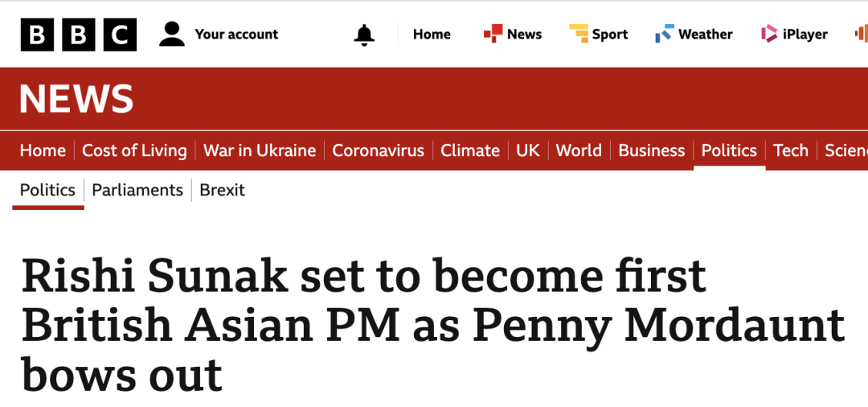Screen dimensions: 868x407
Task: Open War in Ukraine section
Action: coord(260,150)
